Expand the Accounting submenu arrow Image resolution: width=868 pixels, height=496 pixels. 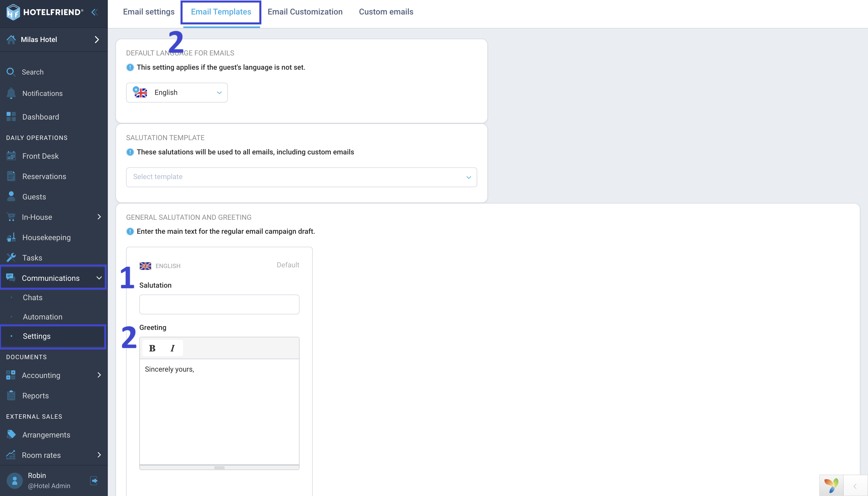point(99,375)
